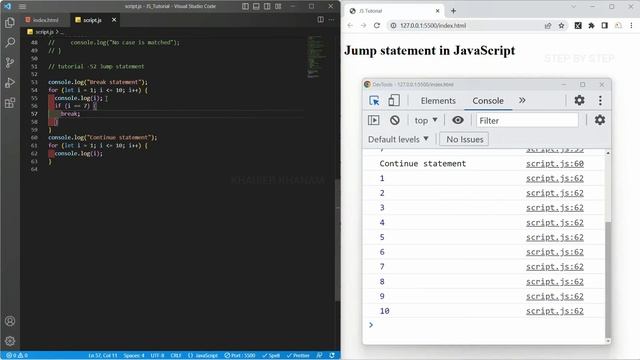640x360 pixels.
Task: Open Chrome side panel icon
Action: (x=604, y=25)
